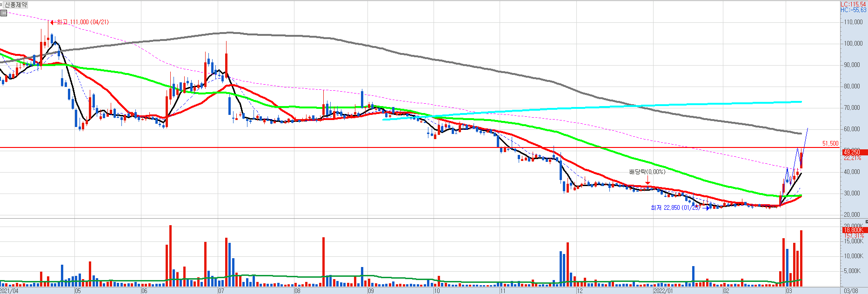Click the 최고 111,000 high-price arrow marker
This screenshot has width=868, height=294.
[x=52, y=22]
